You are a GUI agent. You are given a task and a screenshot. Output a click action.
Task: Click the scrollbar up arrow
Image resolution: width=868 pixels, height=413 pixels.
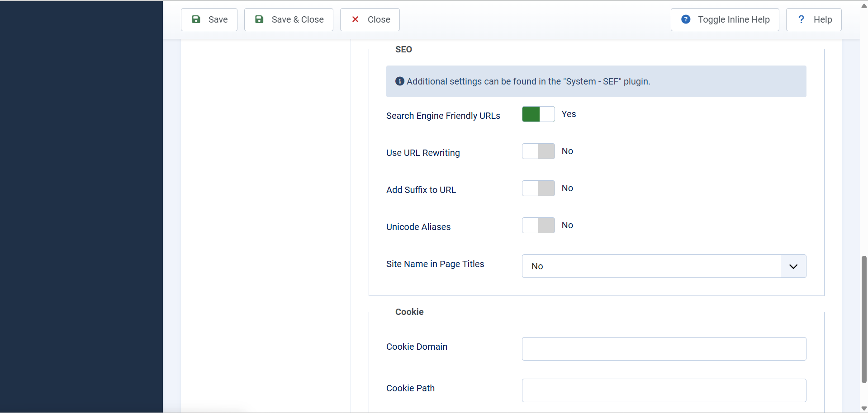[x=864, y=6]
